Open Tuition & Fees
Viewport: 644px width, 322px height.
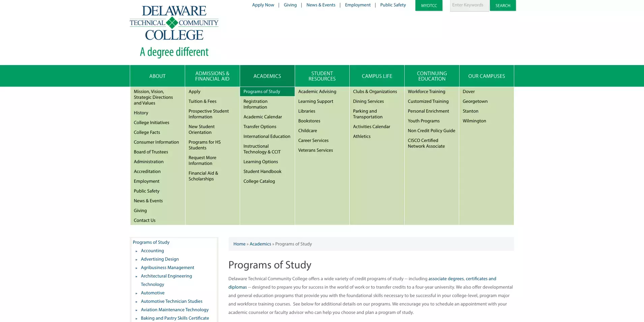(202, 101)
